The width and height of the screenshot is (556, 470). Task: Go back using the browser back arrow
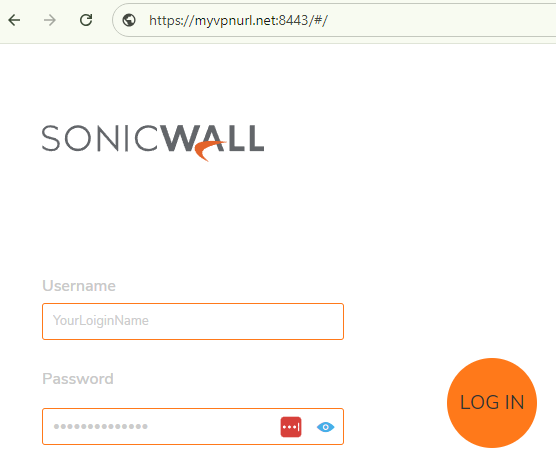(14, 20)
